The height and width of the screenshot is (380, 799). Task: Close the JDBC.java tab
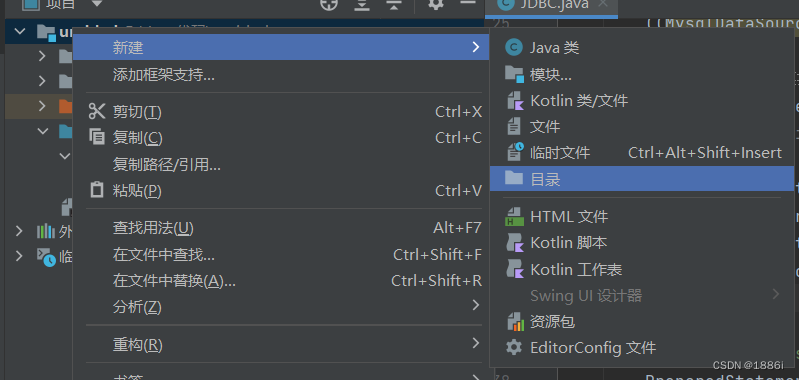click(x=603, y=4)
